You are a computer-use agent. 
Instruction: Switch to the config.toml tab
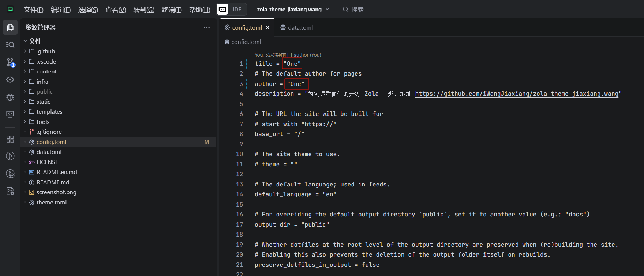(247, 27)
